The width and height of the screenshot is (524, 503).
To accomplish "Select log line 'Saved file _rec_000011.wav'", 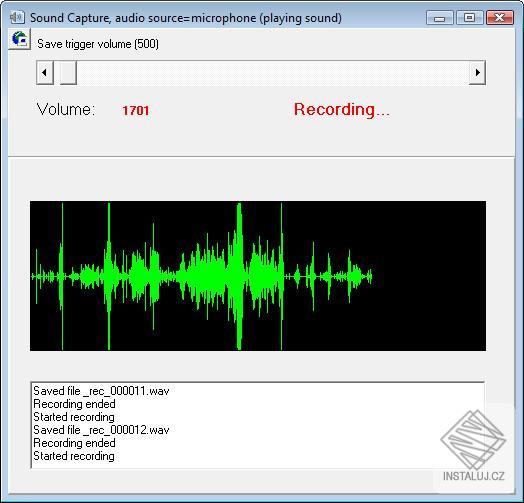I will pyautogui.click(x=101, y=391).
